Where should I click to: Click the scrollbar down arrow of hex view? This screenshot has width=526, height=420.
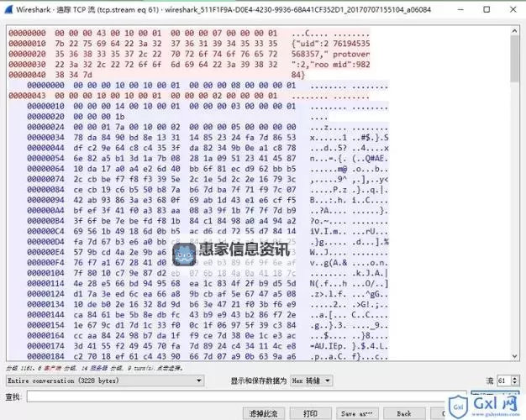pos(514,356)
